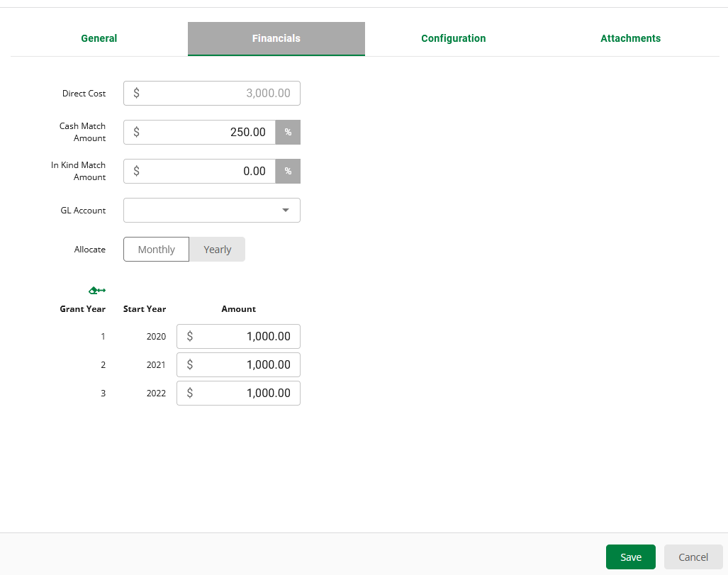Click the Grant Year column header
Viewport: 728px width, 575px height.
(x=83, y=309)
